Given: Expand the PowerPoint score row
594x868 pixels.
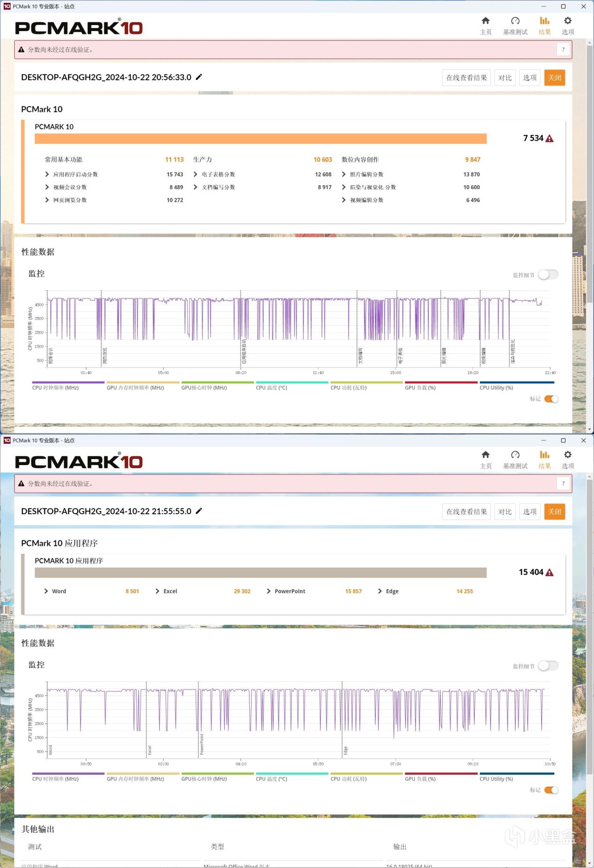Looking at the screenshot, I should point(269,591).
